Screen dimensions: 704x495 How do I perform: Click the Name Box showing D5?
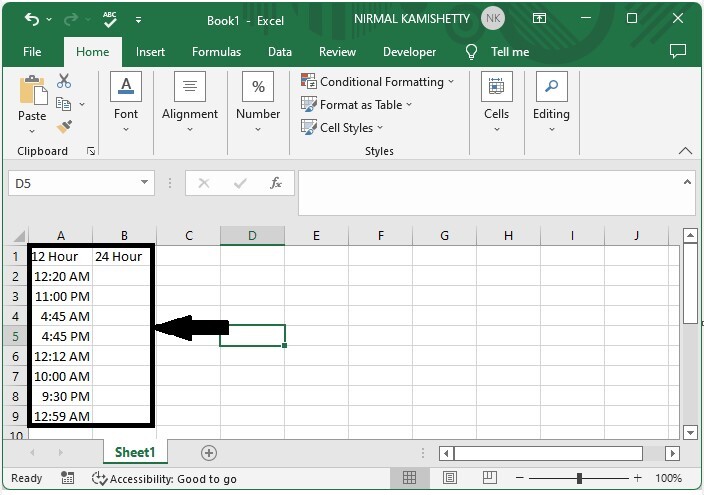pos(72,183)
